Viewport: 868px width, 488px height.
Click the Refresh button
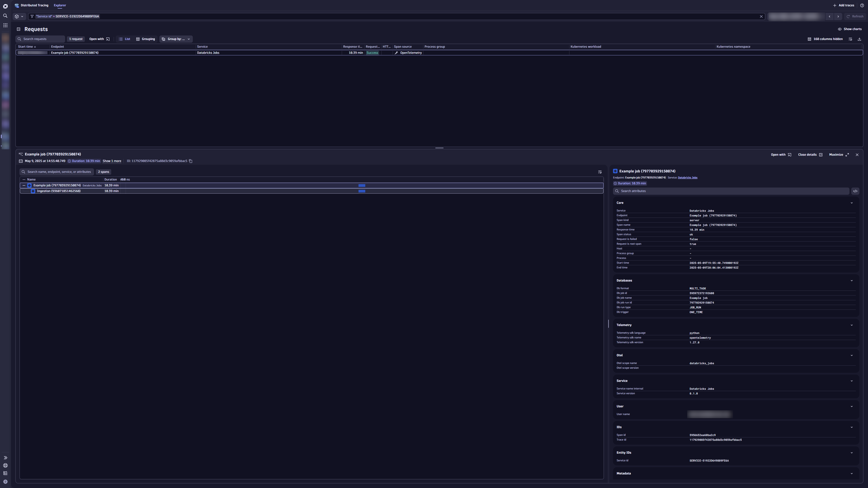855,16
